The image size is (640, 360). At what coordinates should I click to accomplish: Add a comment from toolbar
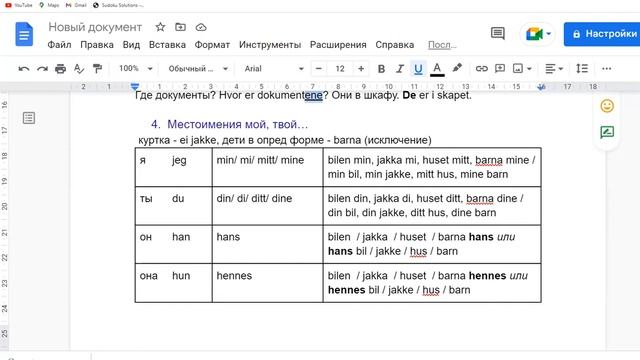click(x=500, y=69)
